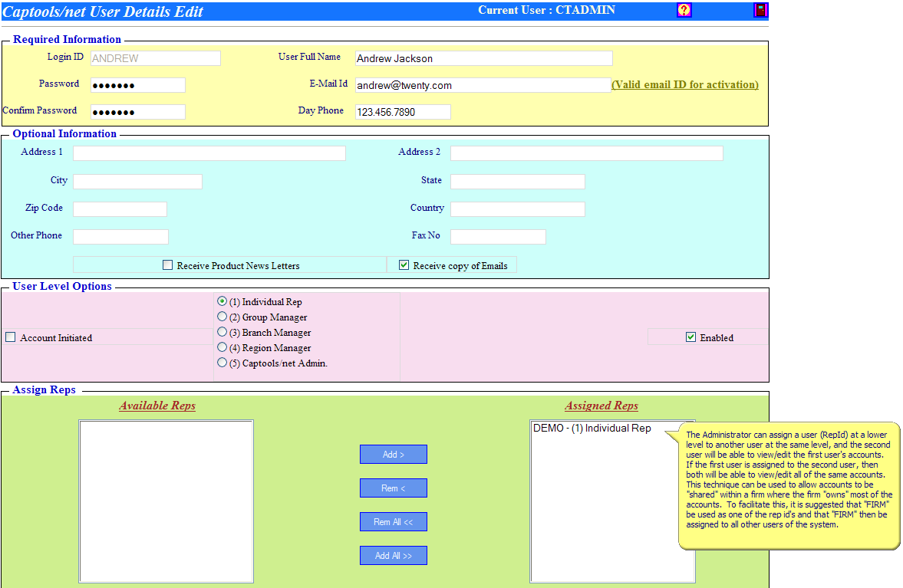Focus the E-Mail Id text box
903x588 pixels.
[x=483, y=85]
